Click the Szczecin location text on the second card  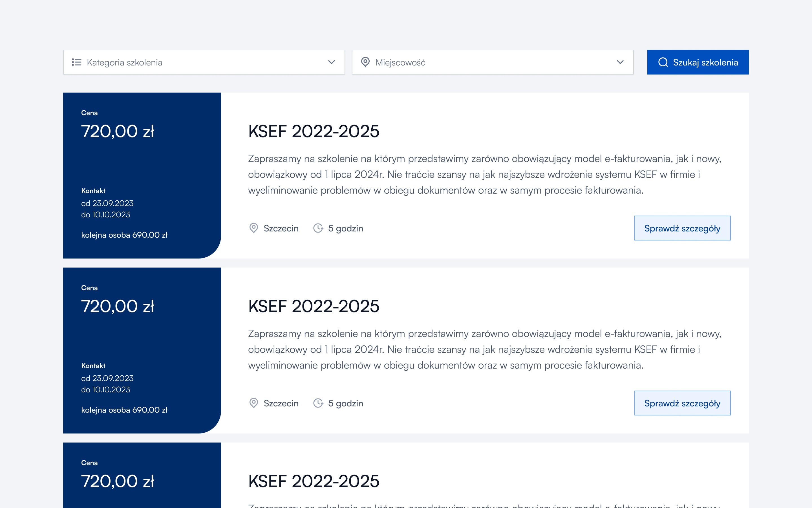point(281,404)
